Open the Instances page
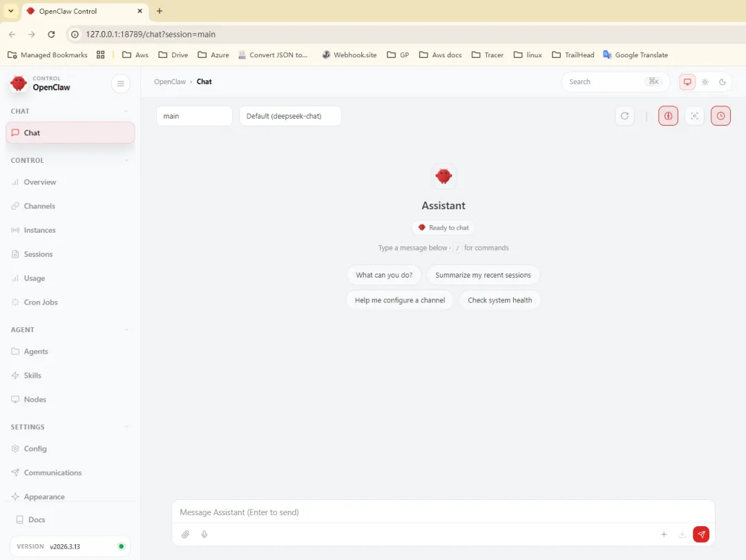This screenshot has width=746, height=560. [70, 230]
